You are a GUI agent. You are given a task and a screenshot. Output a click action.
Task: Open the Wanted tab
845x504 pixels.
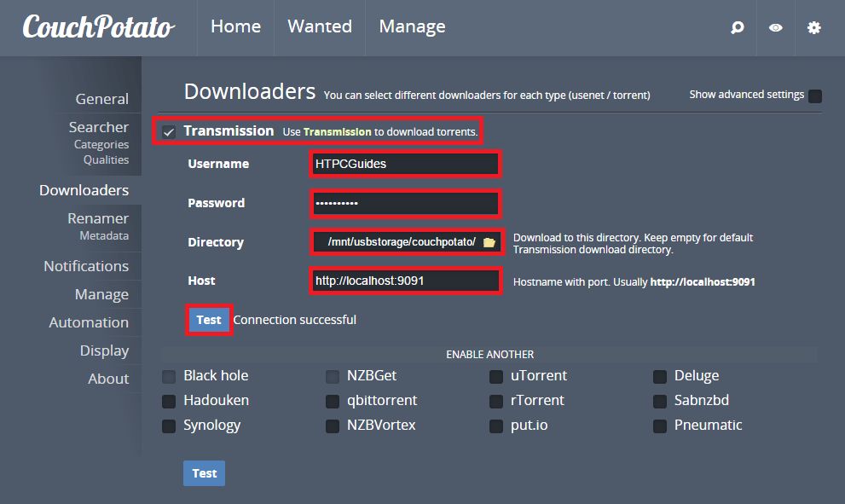320,27
